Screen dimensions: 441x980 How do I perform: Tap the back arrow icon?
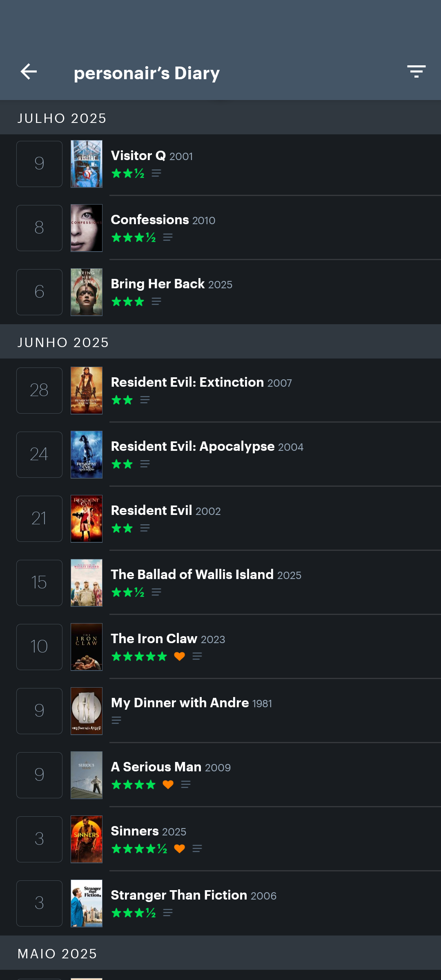tap(29, 72)
